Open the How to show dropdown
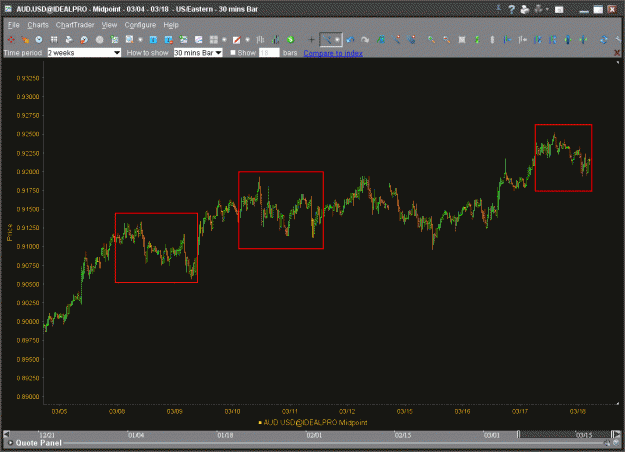 click(198, 53)
